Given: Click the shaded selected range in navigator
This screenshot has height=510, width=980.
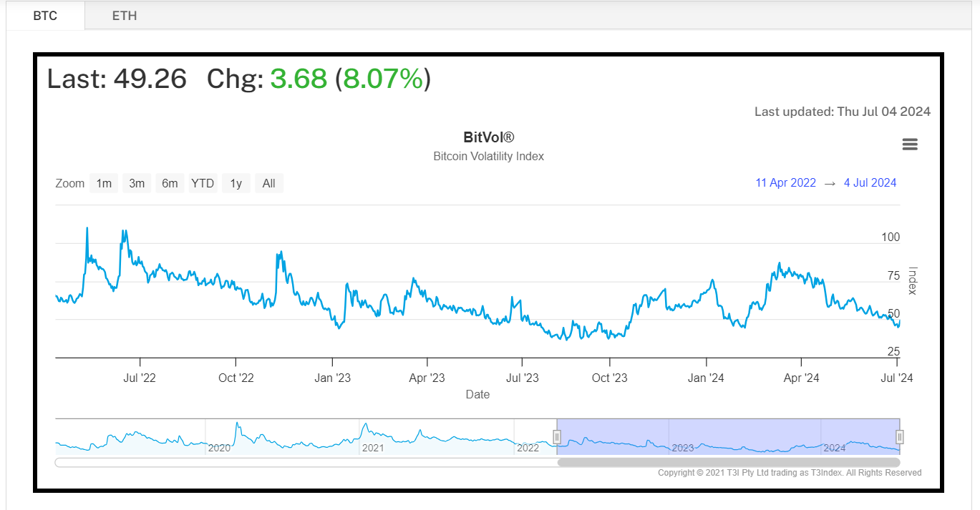Looking at the screenshot, I should 728,436.
